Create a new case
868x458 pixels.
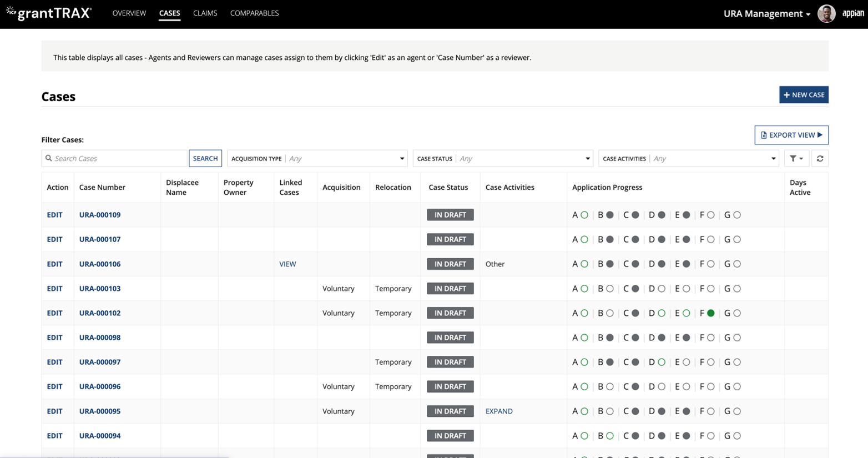[804, 95]
